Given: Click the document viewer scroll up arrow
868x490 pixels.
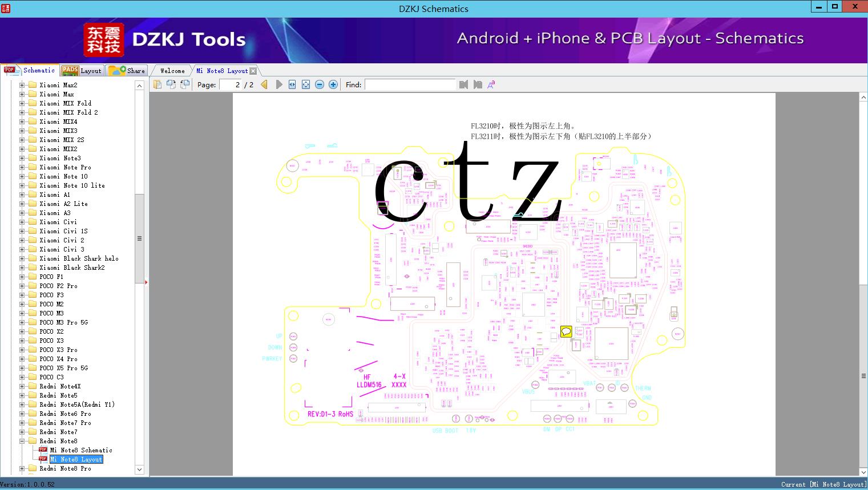Looking at the screenshot, I should coord(863,98).
